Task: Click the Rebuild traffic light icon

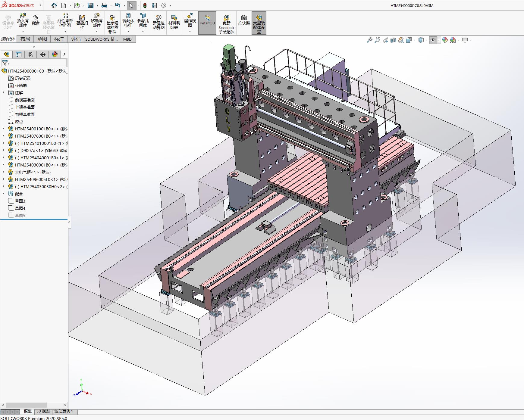Action: (145, 5)
